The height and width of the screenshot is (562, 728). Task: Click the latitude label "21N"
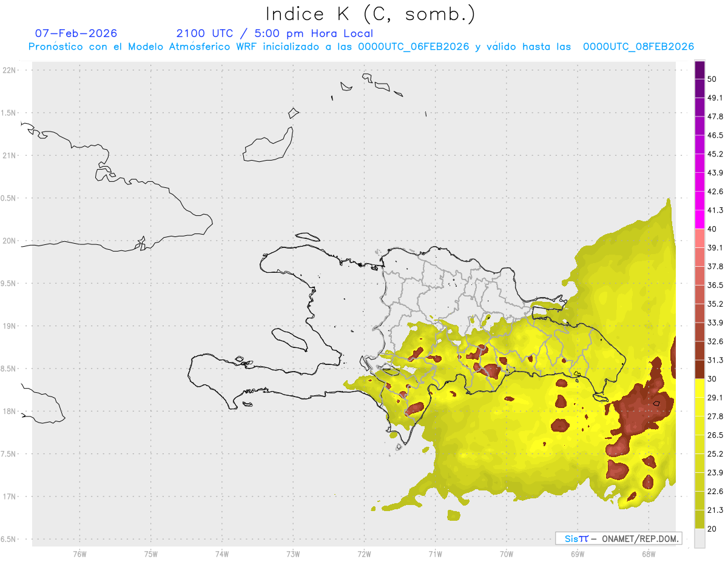click(x=10, y=155)
